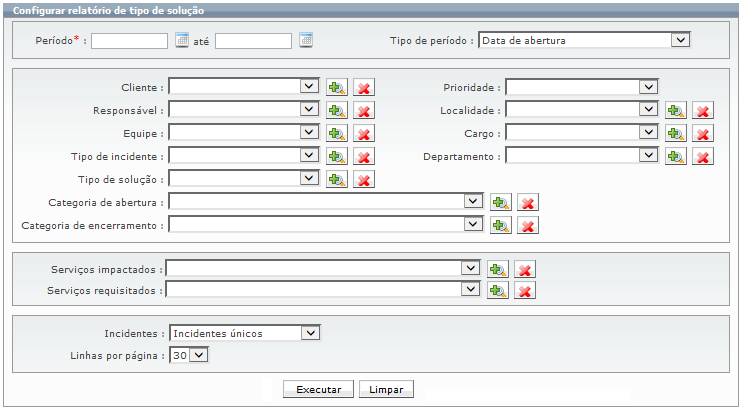The width and height of the screenshot is (743, 410).
Task: Open the Serviços impactados dropdown
Action: tap(323, 269)
